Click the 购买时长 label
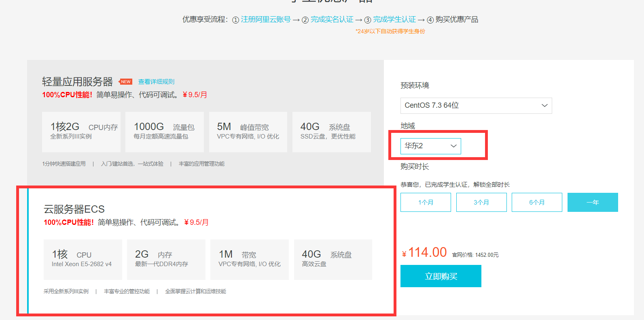Image resolution: width=644 pixels, height=320 pixels. pos(415,166)
